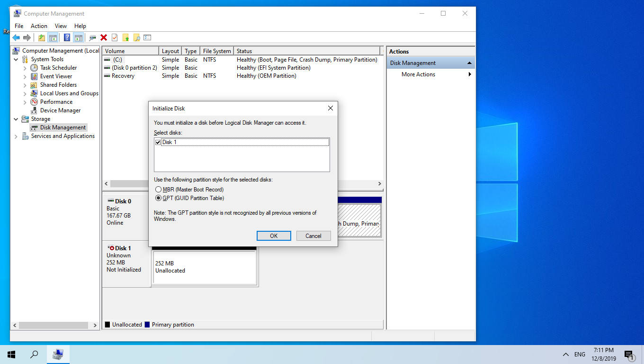Viewport: 644px width, 364px height.
Task: Open Help via the blue question-mark icon
Action: (67, 37)
